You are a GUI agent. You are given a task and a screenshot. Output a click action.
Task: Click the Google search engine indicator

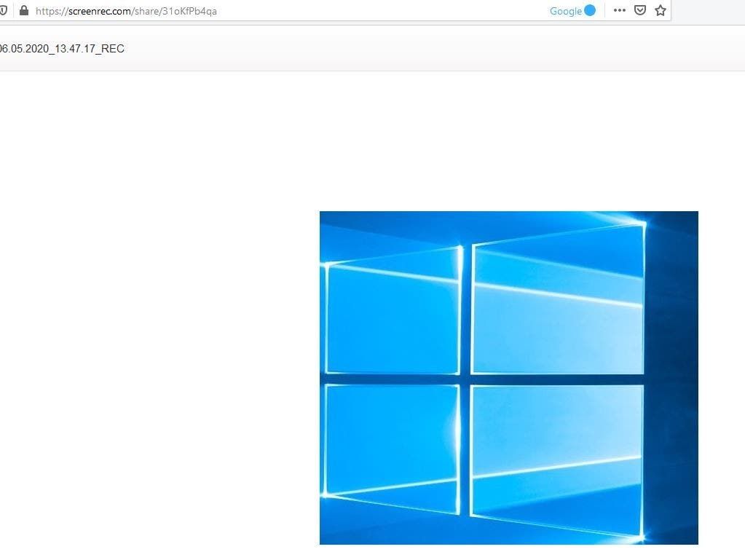(565, 11)
